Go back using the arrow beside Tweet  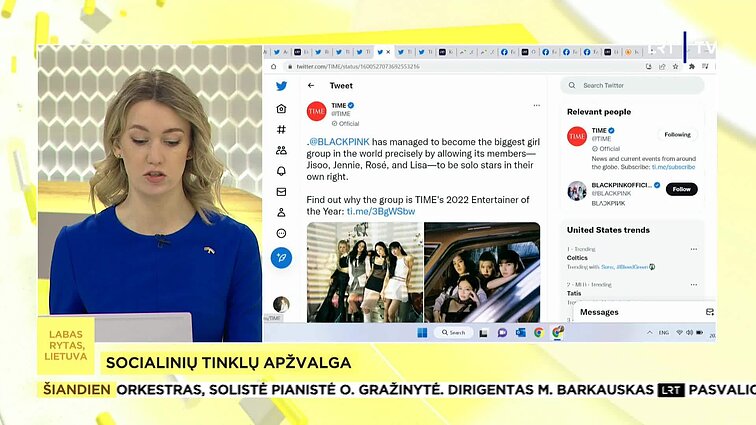pos(311,85)
